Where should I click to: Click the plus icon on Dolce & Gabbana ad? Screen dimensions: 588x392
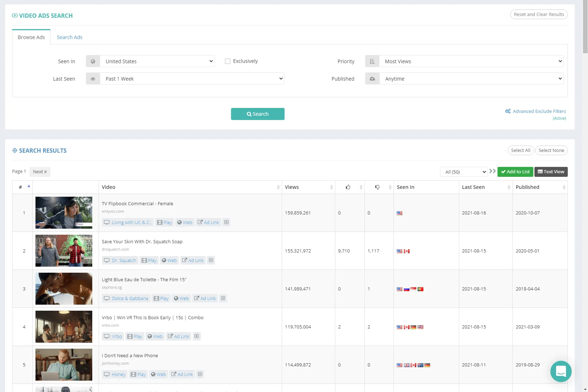click(223, 298)
